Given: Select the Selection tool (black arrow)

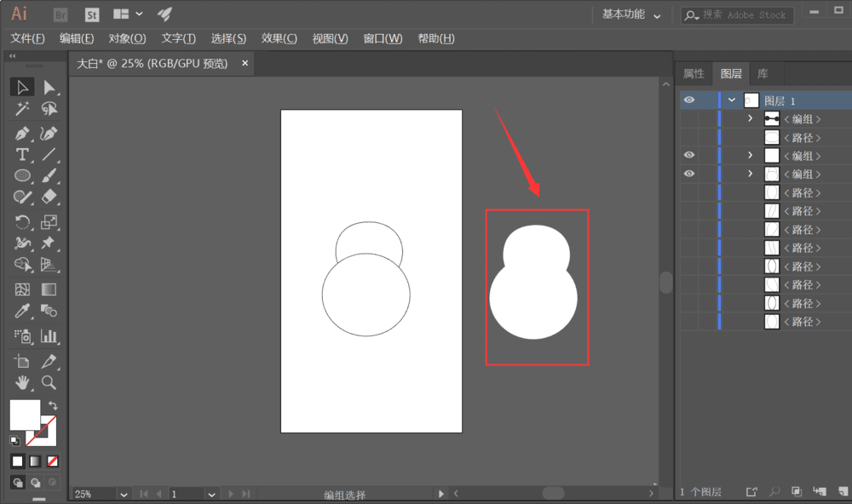Looking at the screenshot, I should (x=22, y=87).
